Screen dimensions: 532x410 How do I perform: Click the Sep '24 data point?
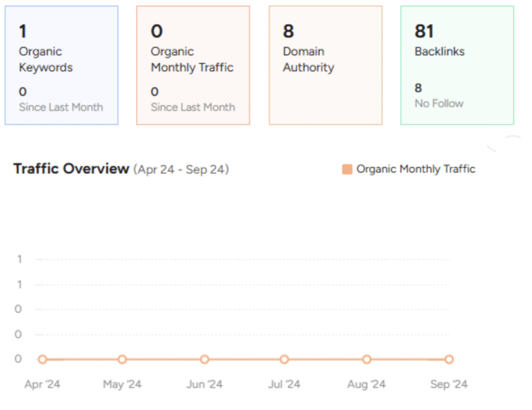(x=449, y=359)
